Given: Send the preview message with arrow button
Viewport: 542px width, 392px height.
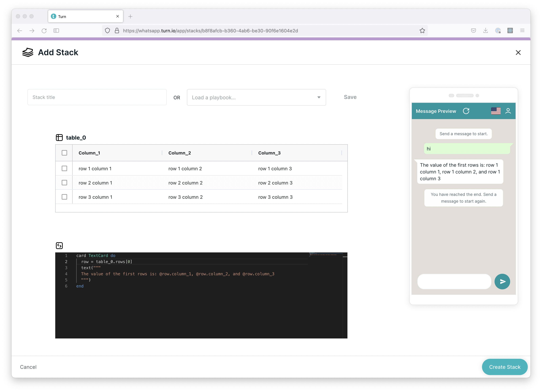Looking at the screenshot, I should 502,281.
